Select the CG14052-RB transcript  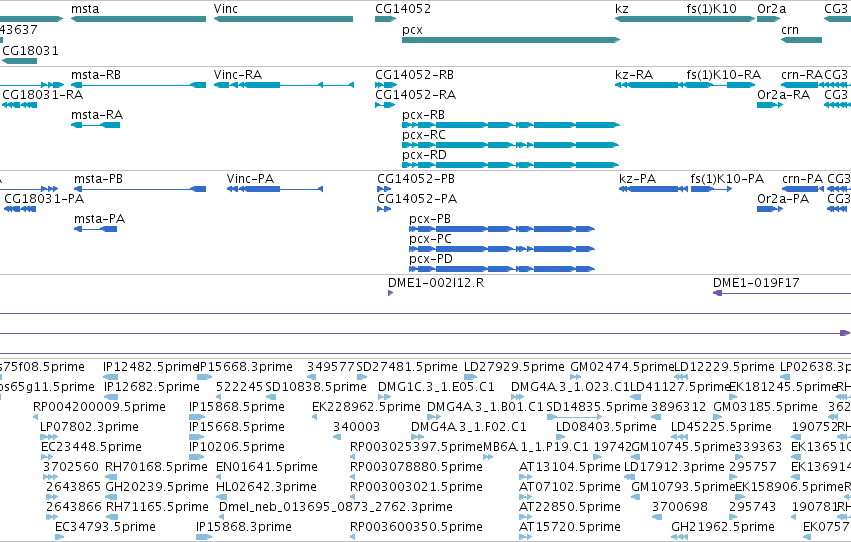point(386,85)
